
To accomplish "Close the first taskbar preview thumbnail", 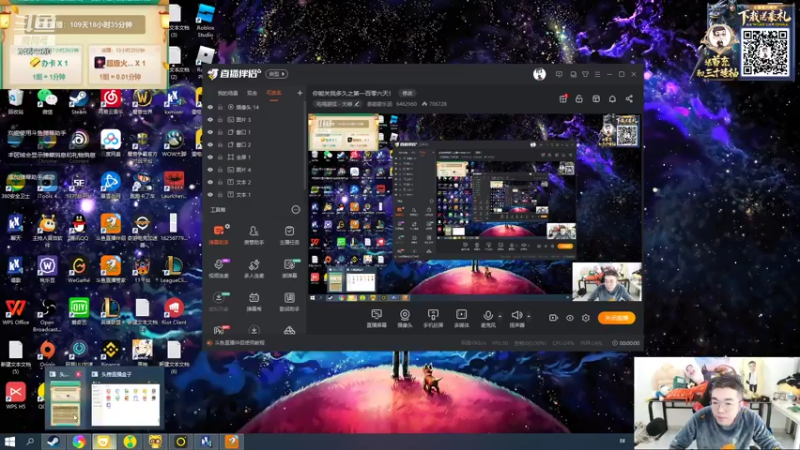I will click(x=79, y=374).
